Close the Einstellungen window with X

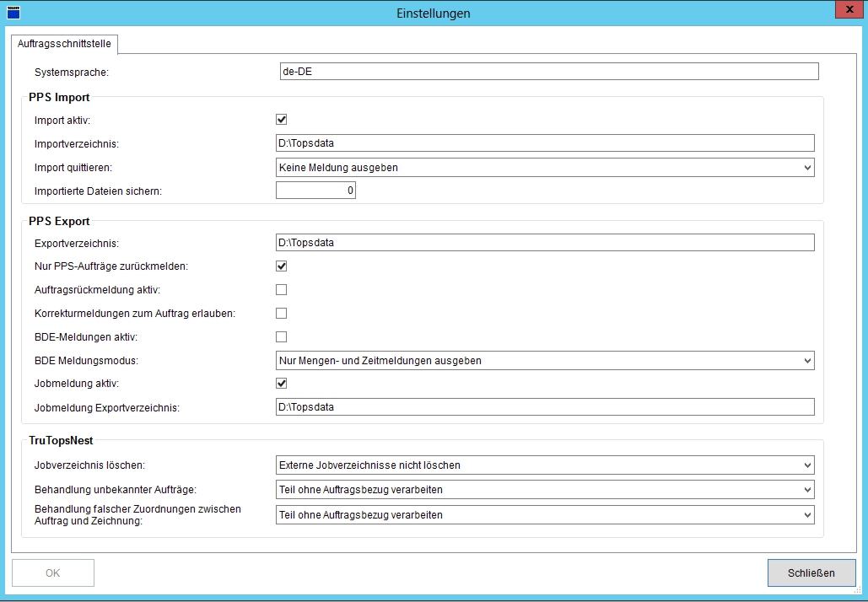(x=846, y=9)
